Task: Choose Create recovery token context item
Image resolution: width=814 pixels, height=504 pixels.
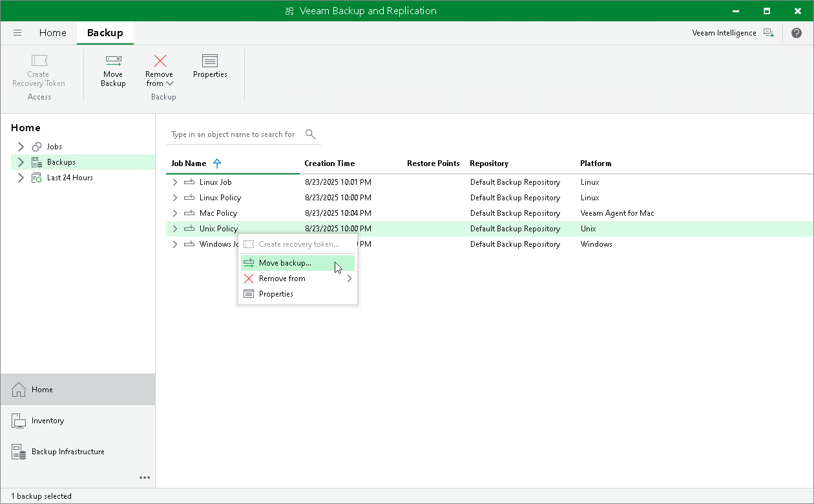Action: coord(298,244)
